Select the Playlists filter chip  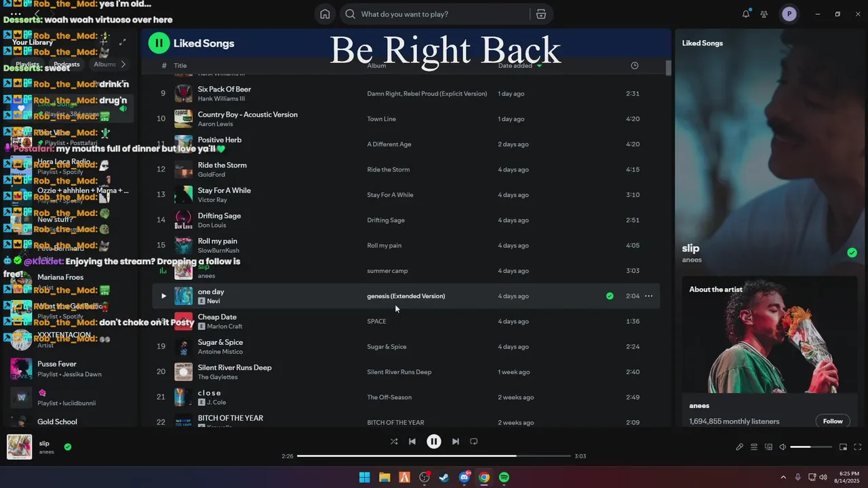click(x=27, y=64)
